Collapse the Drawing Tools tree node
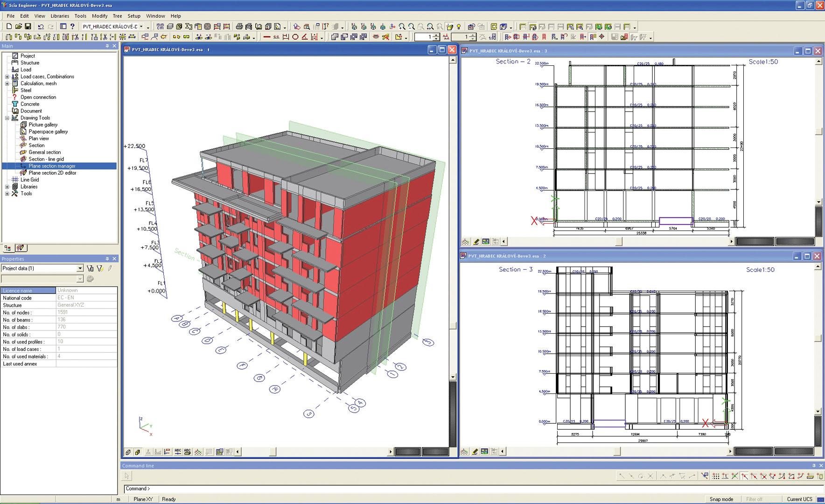The width and height of the screenshot is (825, 504). (7, 118)
